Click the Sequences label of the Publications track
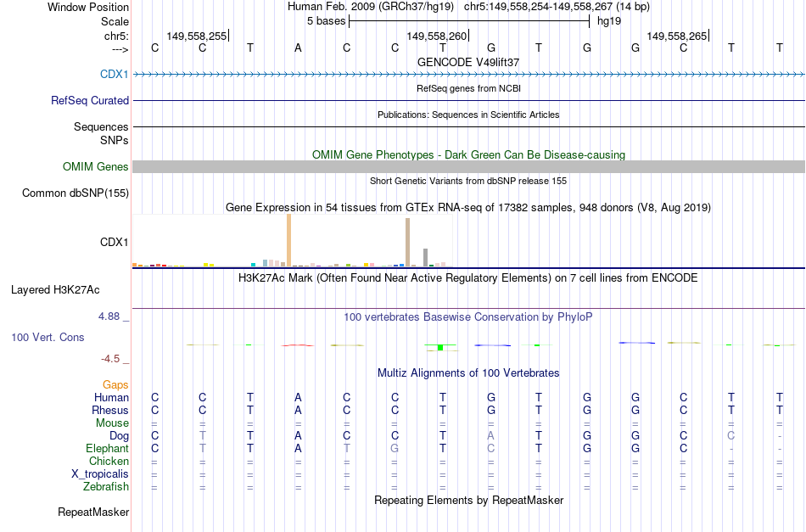The height and width of the screenshot is (532, 806). pyautogui.click(x=101, y=127)
